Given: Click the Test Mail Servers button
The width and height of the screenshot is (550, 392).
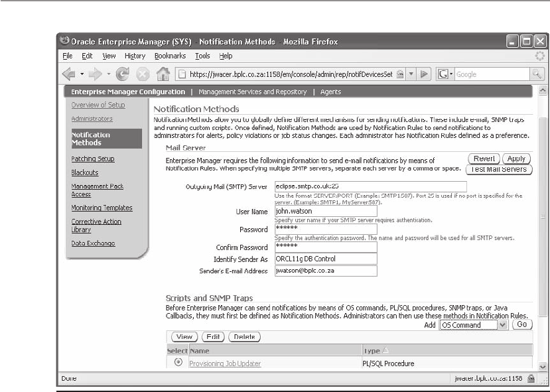Looking at the screenshot, I should (x=499, y=169).
